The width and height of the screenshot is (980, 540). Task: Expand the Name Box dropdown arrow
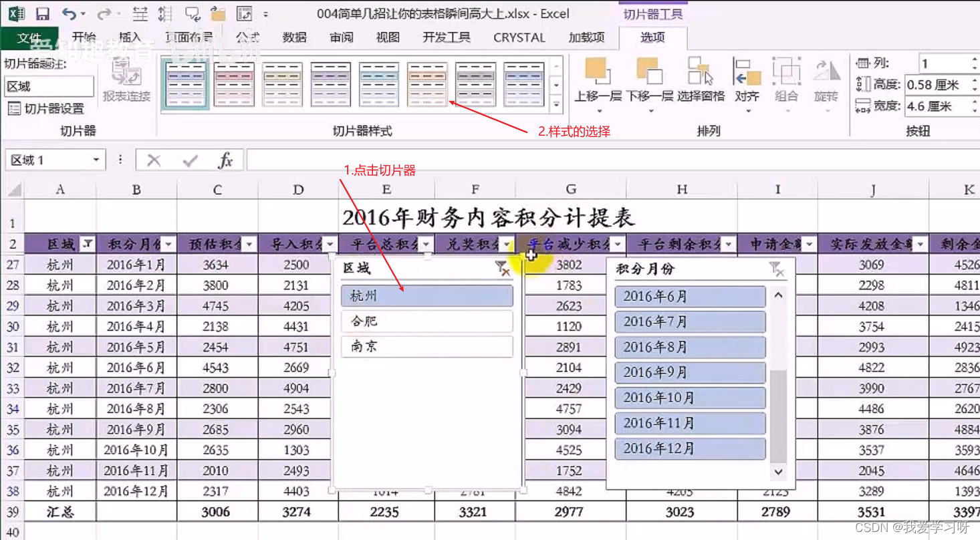click(96, 160)
